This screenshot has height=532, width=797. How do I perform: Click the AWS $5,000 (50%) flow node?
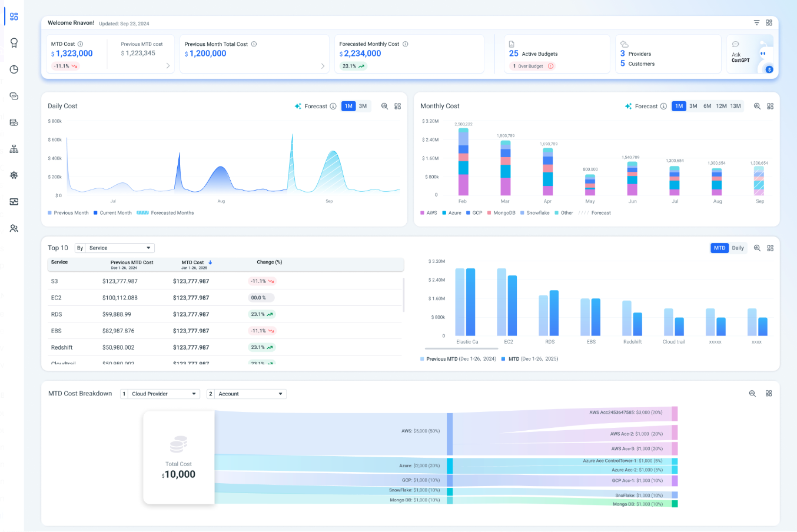[450, 433]
